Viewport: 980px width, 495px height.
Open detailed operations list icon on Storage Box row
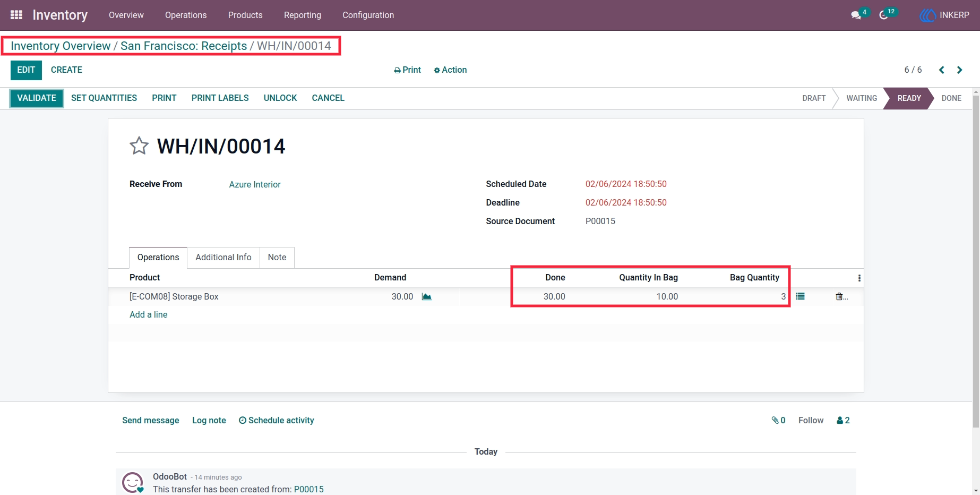click(800, 296)
